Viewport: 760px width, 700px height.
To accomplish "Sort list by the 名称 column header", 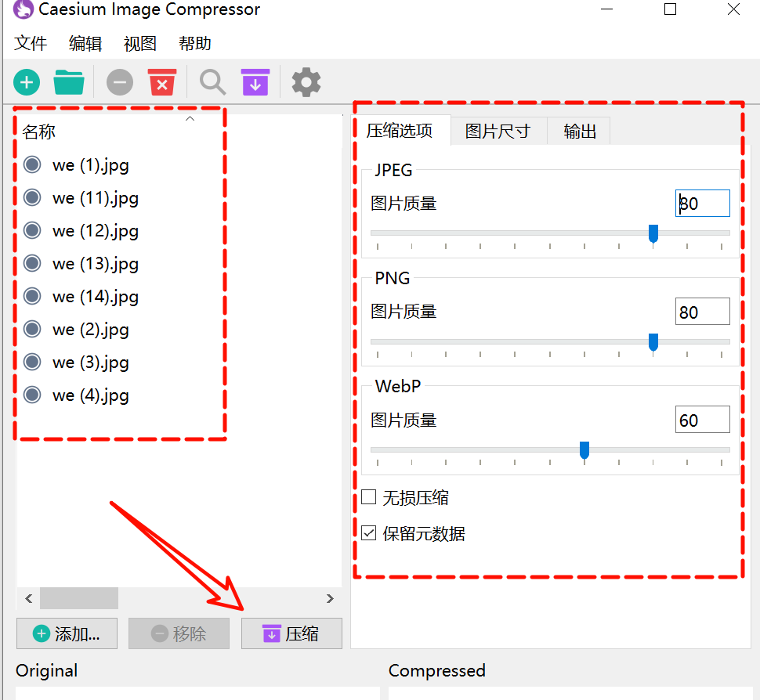I will (38, 132).
